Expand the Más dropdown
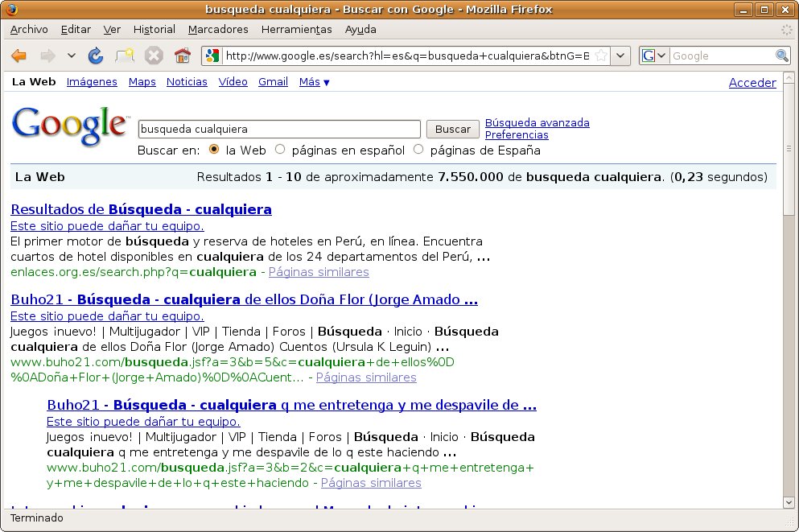799x532 pixels. [315, 81]
